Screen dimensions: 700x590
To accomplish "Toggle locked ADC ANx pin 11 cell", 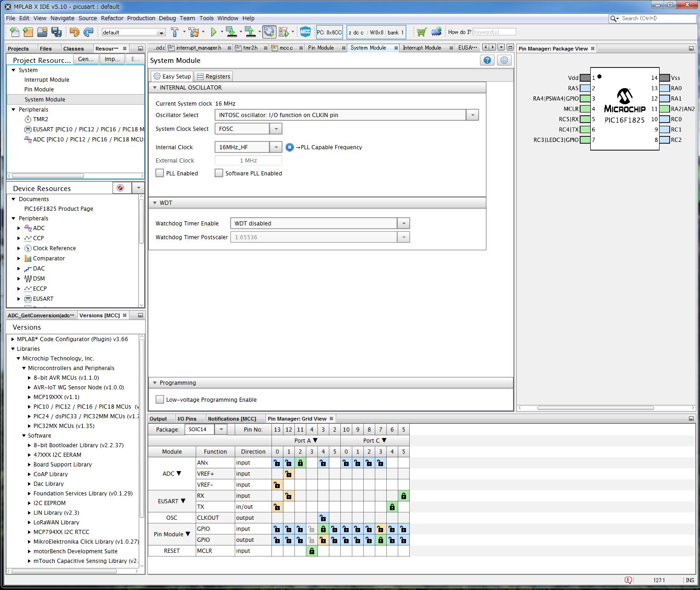I will tap(300, 463).
